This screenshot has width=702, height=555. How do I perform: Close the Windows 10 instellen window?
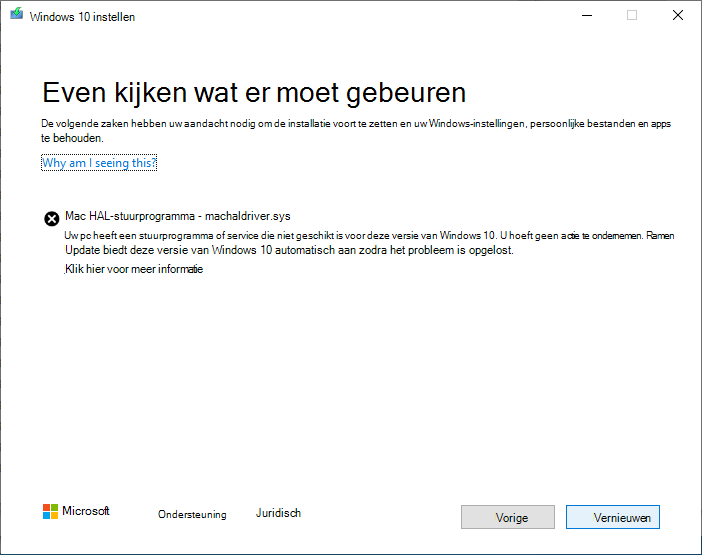(x=678, y=15)
